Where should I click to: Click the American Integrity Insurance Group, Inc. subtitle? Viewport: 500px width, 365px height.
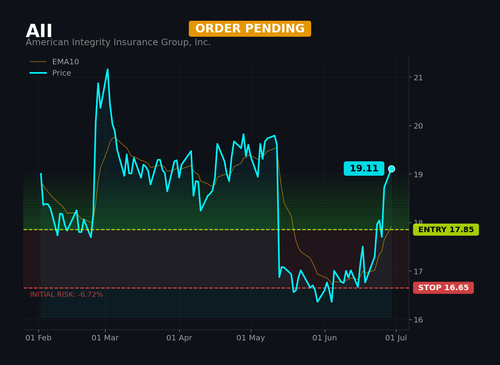pyautogui.click(x=118, y=42)
